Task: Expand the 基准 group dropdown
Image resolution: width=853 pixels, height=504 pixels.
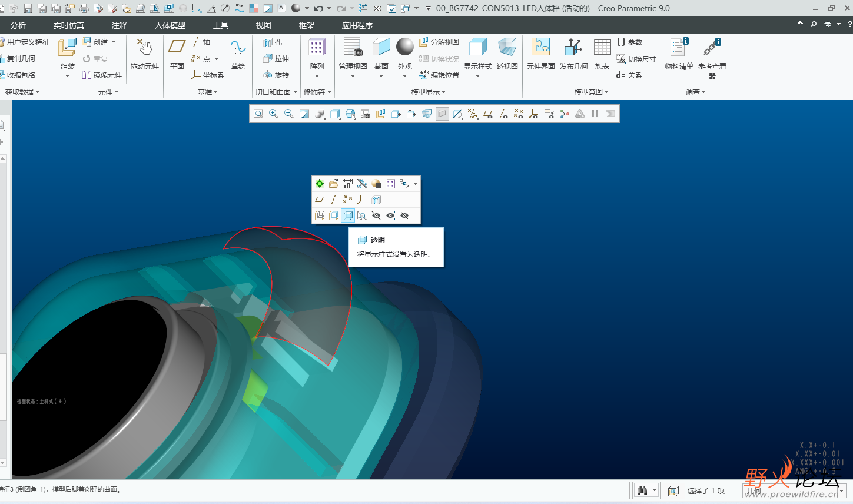Action: pyautogui.click(x=208, y=92)
